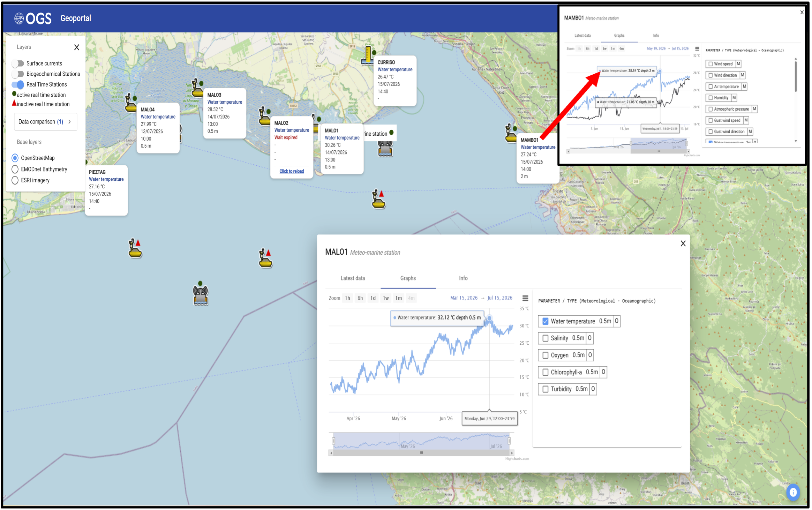The width and height of the screenshot is (812, 510).
Task: Set MALO1 chart zoom to 1w
Action: [x=386, y=298]
